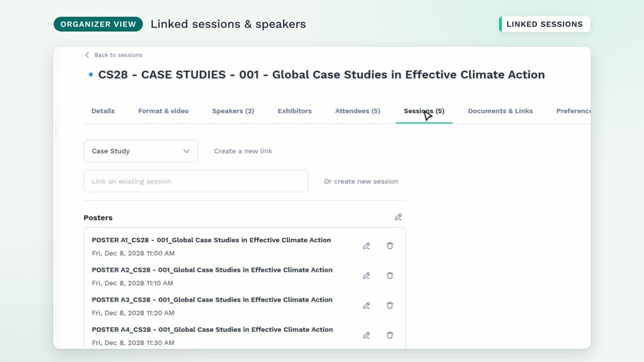Click the Fri, Dec 8, 2028 11:20 AM time
The height and width of the screenshot is (362, 644).
pos(133,312)
